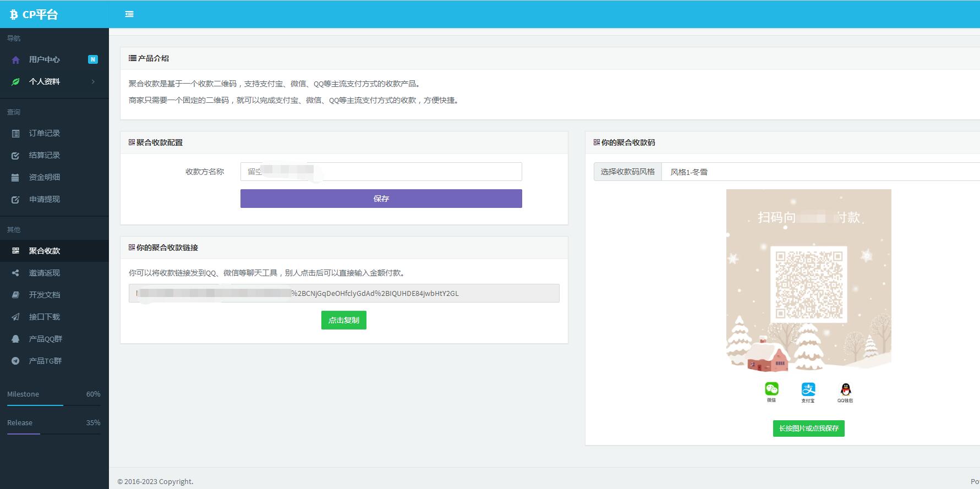Open 开发文档 from the sidebar
Screen dimensions: 980x489
click(x=45, y=295)
